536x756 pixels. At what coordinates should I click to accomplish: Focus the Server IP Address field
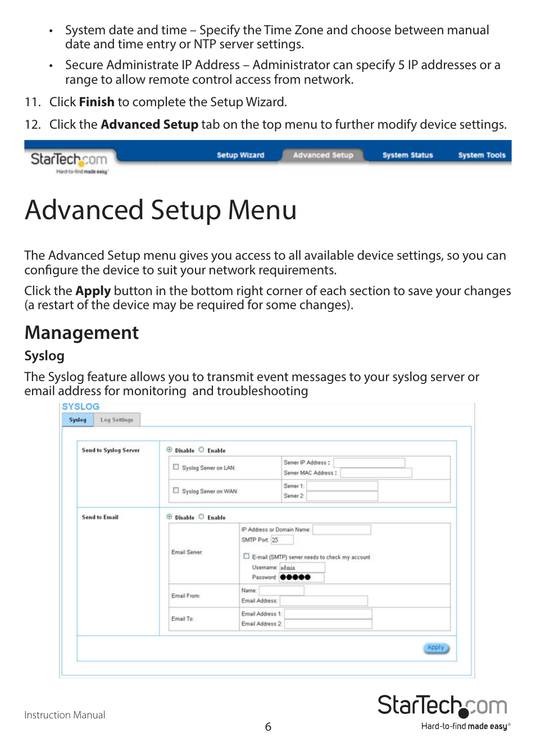tap(369, 463)
